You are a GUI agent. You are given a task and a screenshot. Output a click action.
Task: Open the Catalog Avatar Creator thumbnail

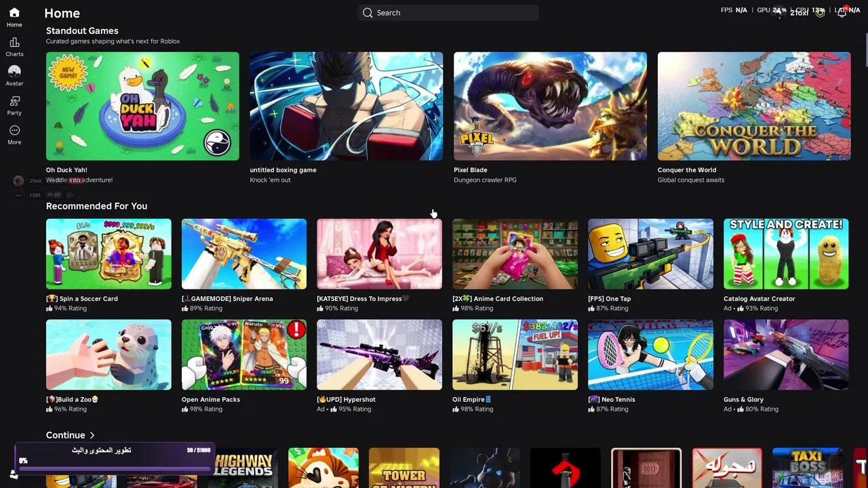tap(786, 253)
